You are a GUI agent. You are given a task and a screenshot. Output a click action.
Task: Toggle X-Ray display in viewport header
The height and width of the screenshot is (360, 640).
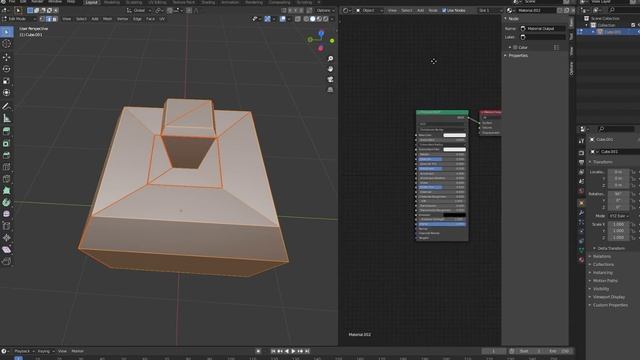point(298,19)
